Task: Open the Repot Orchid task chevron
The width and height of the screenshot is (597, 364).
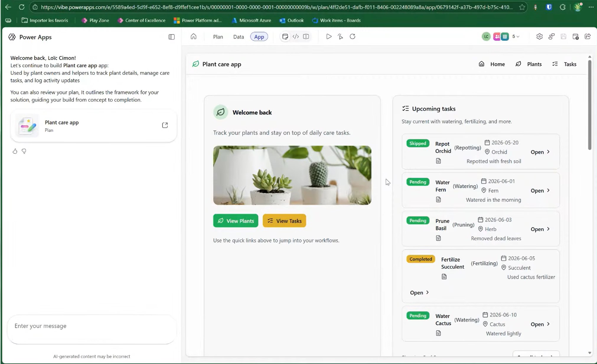Action: (548, 152)
